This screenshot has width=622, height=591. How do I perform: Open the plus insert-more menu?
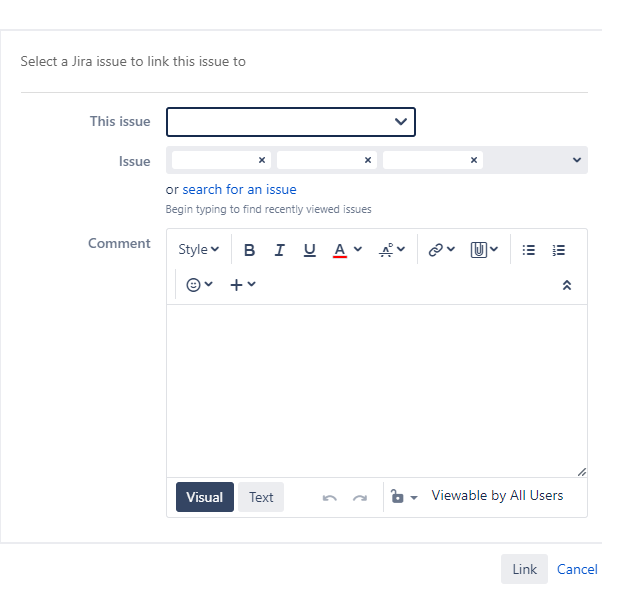pyautogui.click(x=243, y=285)
